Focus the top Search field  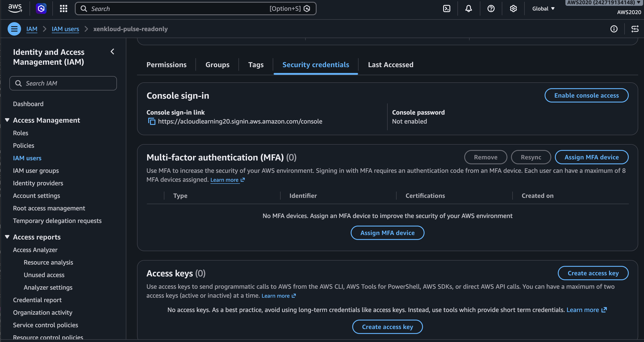point(195,9)
